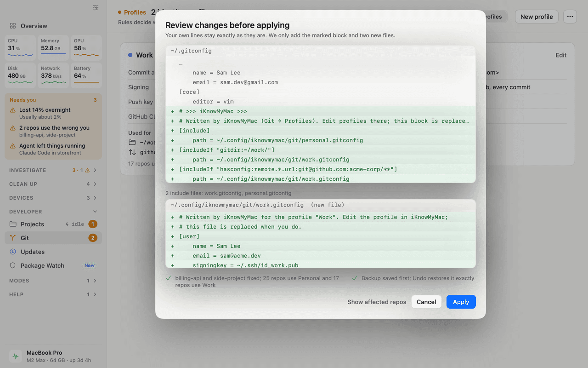This screenshot has height=368, width=588.
Task: Click the more options ellipsis button
Action: (570, 17)
